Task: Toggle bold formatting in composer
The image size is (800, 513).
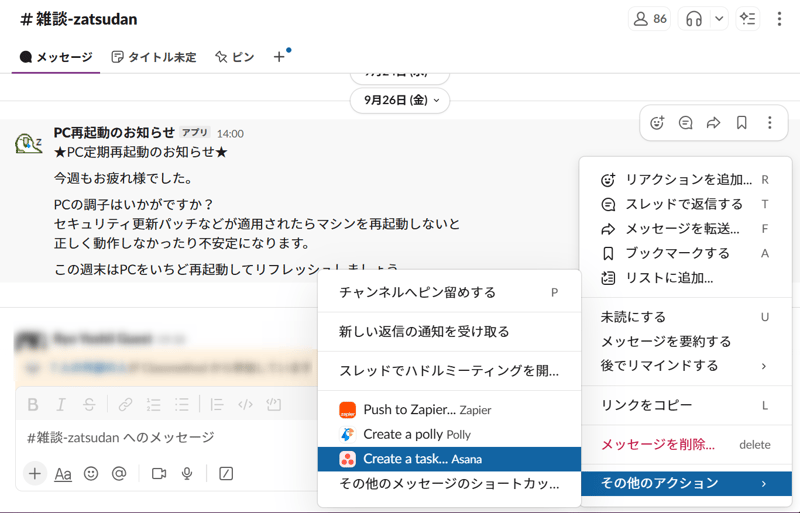Action: click(x=33, y=405)
